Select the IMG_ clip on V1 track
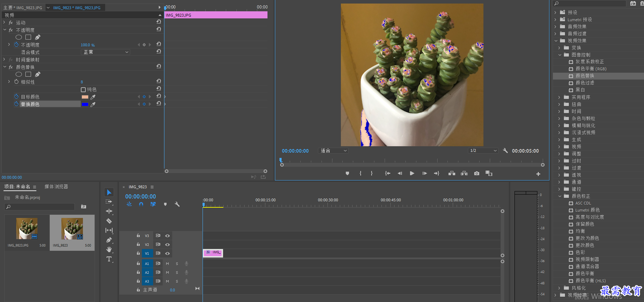Screen dimensions: 644x302 click(x=213, y=253)
